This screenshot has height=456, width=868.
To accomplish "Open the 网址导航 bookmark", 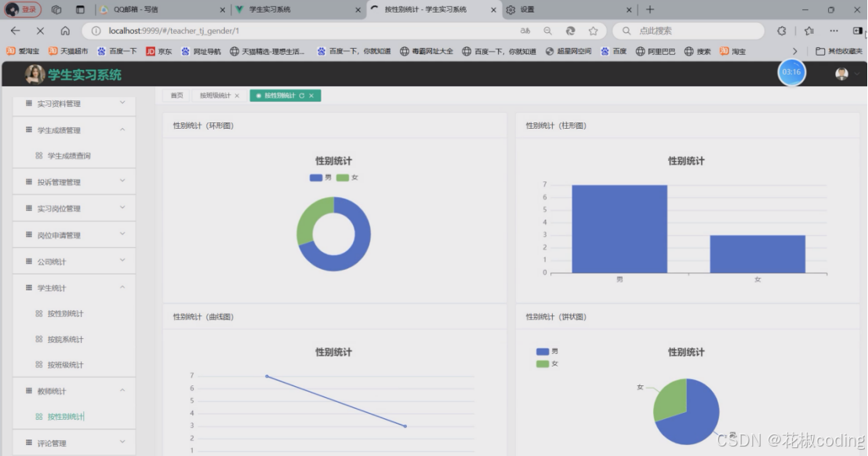I will pos(202,51).
